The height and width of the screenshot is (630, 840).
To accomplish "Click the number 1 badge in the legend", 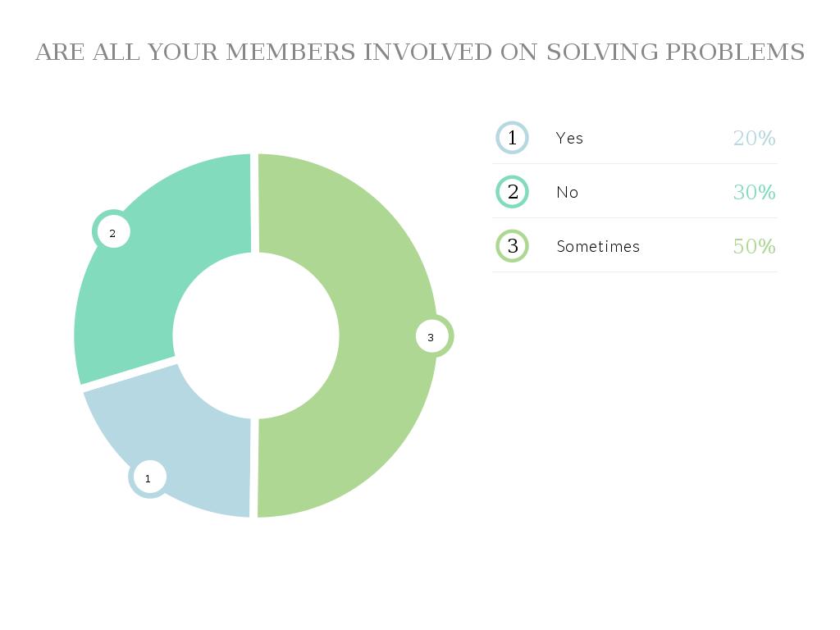I will click(x=513, y=138).
